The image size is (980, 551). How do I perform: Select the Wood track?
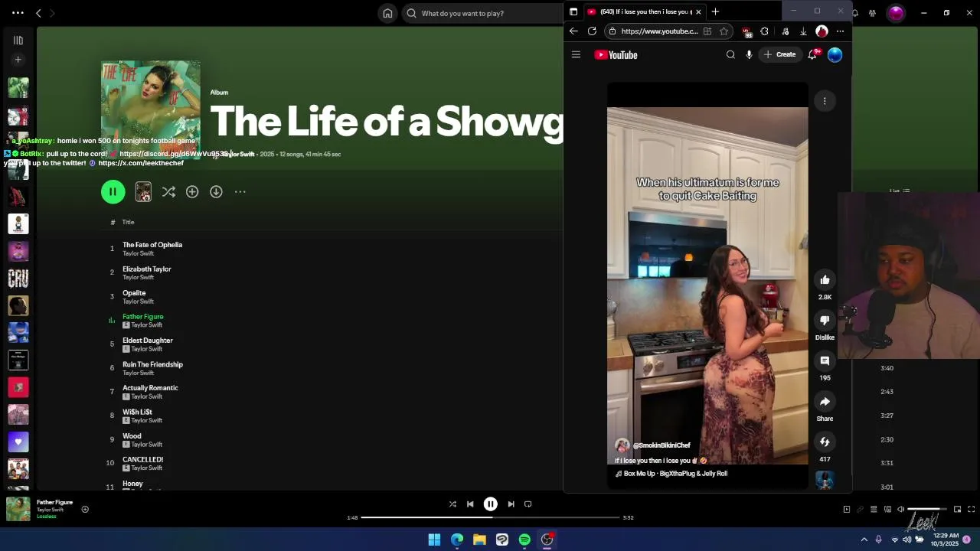click(132, 436)
